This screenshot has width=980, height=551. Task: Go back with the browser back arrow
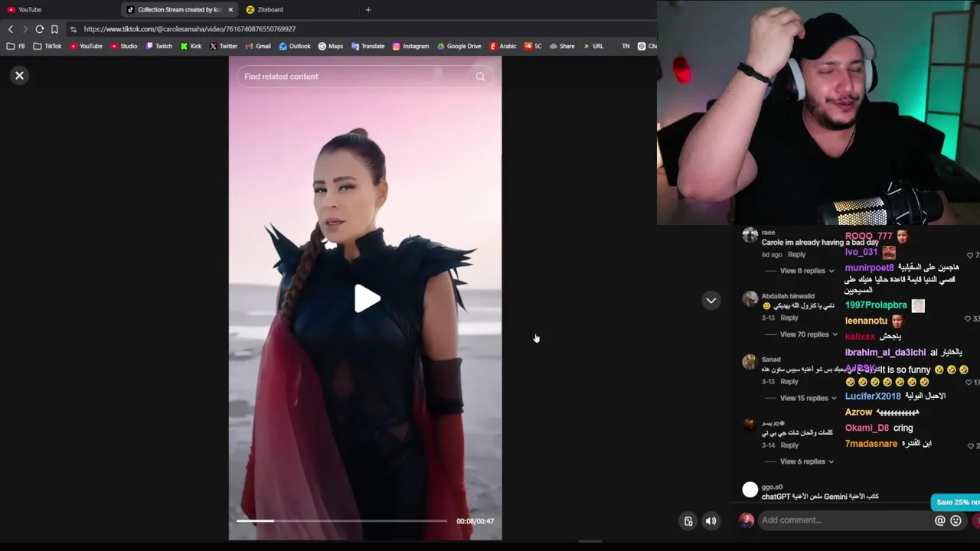[x=11, y=29]
